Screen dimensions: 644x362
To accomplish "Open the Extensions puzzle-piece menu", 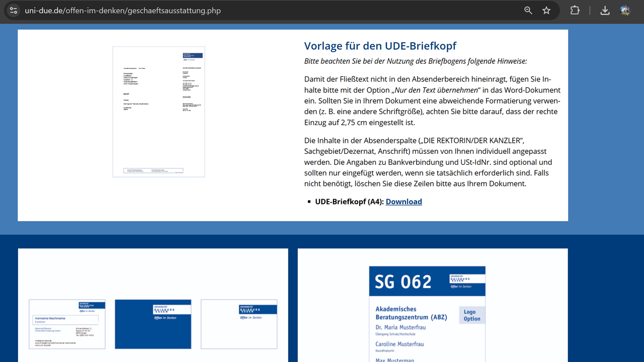I will coord(575,11).
